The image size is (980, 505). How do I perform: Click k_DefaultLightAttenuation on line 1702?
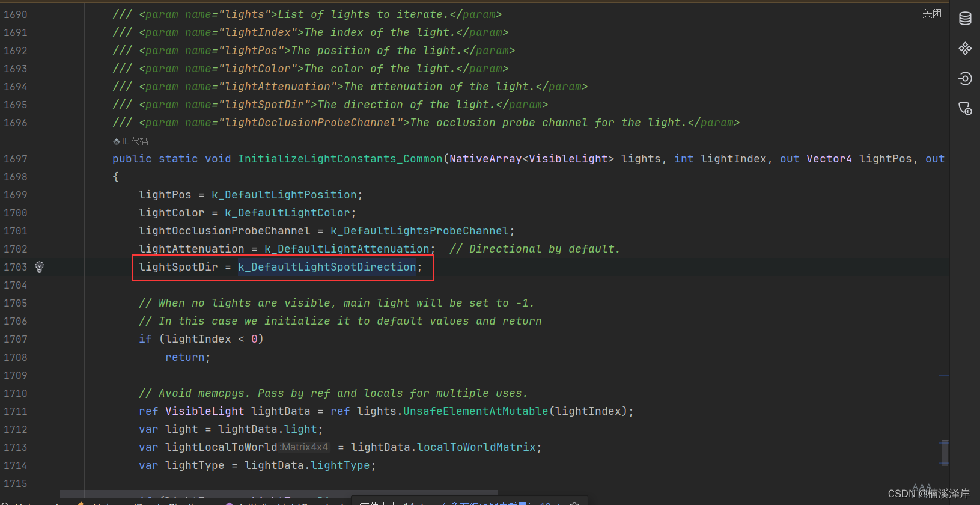point(347,249)
